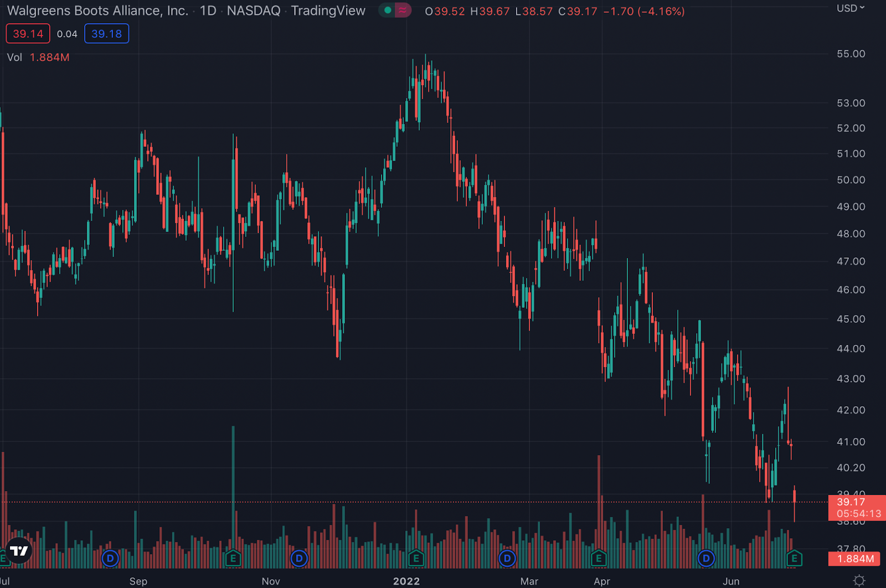This screenshot has height=588, width=886.
Task: Click the high value H39.67
Action: (490, 11)
